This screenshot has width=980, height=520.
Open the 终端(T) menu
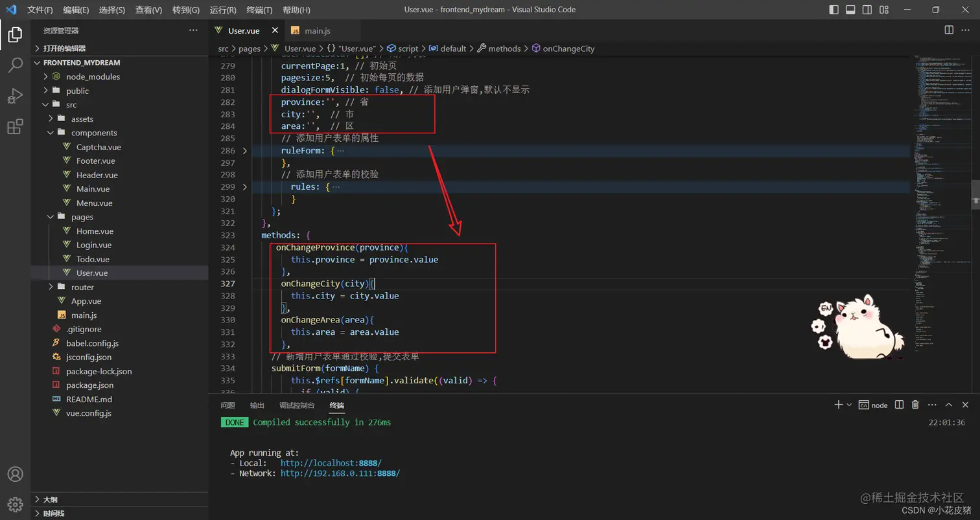click(x=259, y=10)
